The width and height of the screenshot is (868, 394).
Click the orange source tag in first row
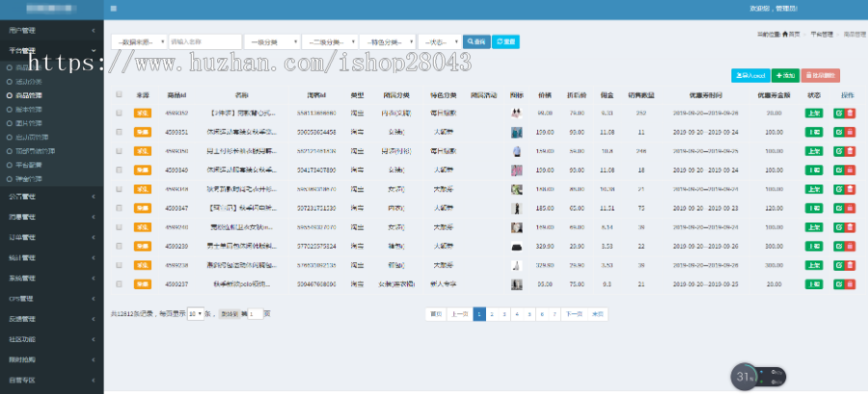[x=143, y=113]
